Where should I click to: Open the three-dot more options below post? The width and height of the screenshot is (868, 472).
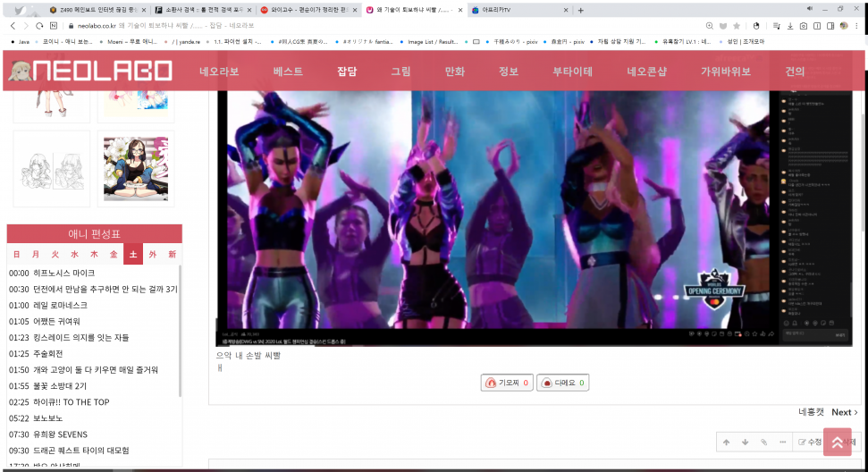click(782, 442)
